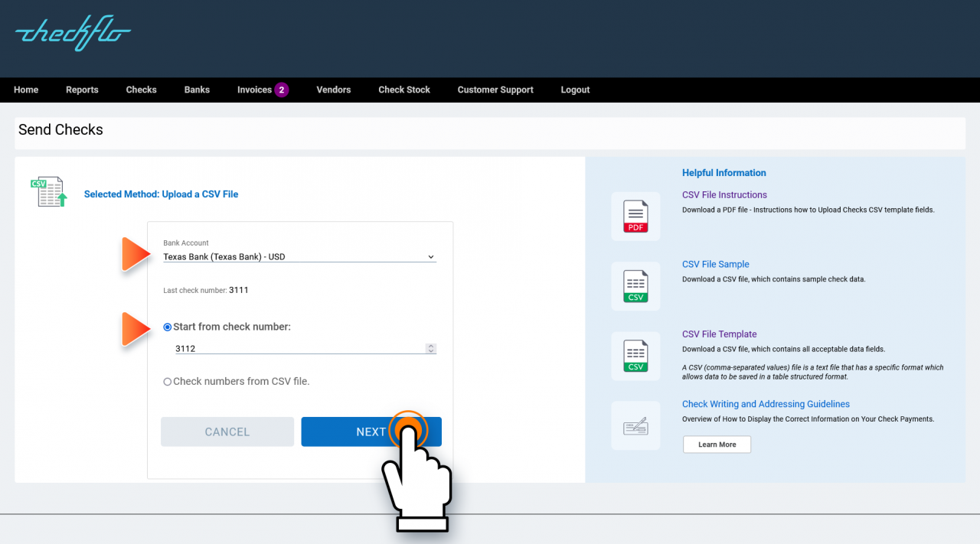The image size is (980, 544).
Task: Click the CSV File Template icon
Action: [635, 356]
